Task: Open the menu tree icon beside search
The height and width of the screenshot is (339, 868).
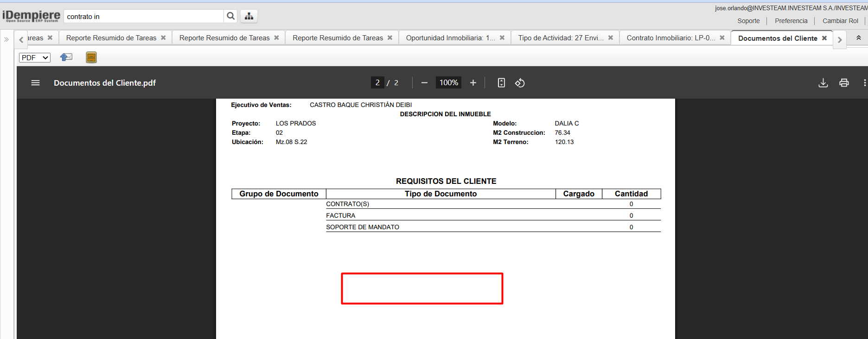Action: [249, 16]
